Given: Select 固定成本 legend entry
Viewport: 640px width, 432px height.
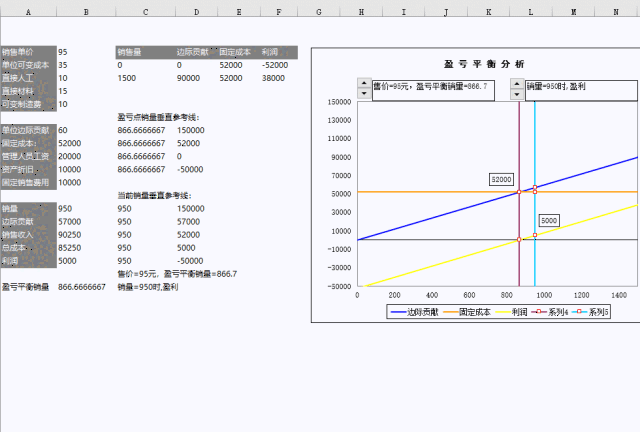Looking at the screenshot, I should tap(467, 312).
